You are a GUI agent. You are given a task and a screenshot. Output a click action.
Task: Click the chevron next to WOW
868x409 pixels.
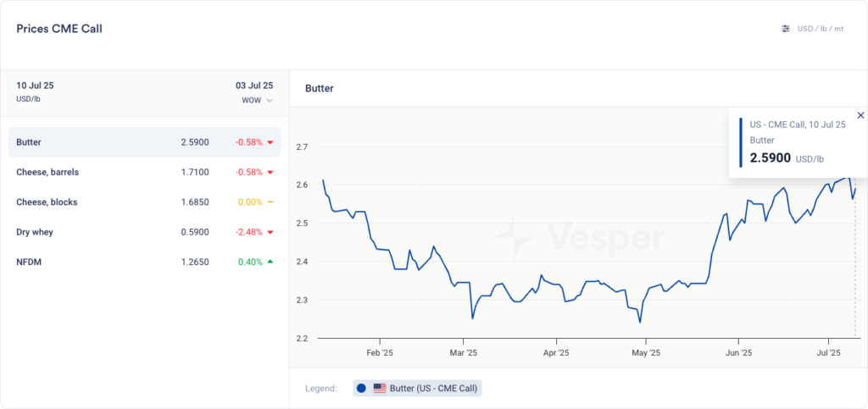(x=270, y=100)
